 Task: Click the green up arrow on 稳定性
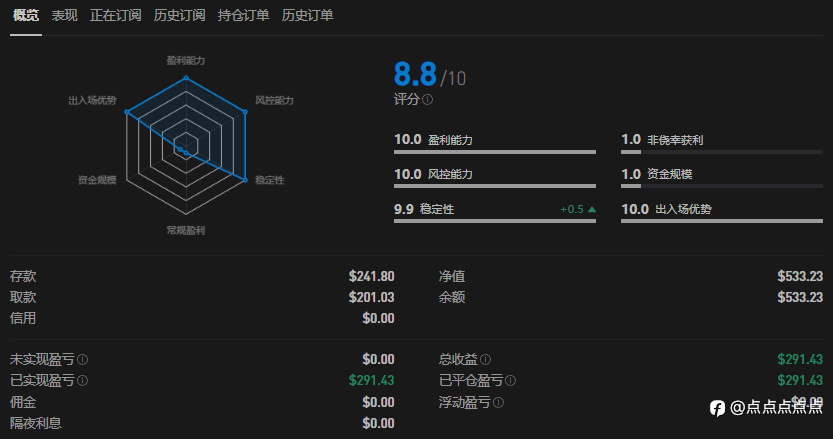[592, 209]
